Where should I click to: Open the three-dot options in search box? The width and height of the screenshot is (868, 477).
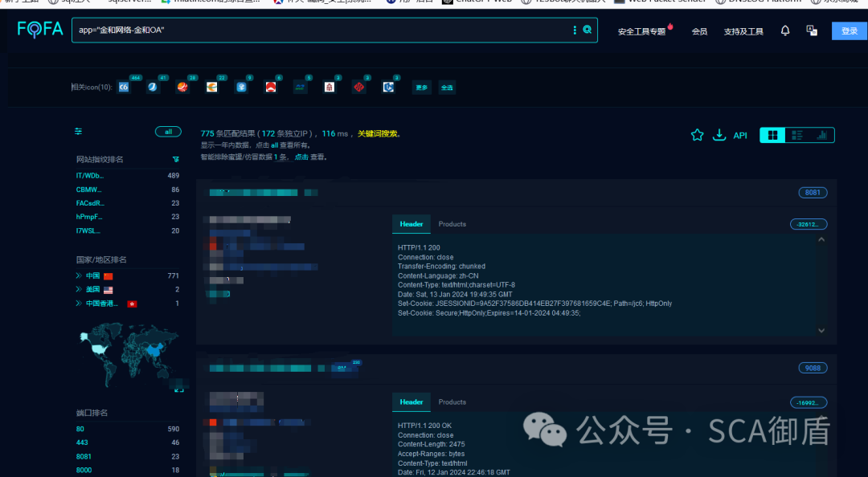[575, 30]
